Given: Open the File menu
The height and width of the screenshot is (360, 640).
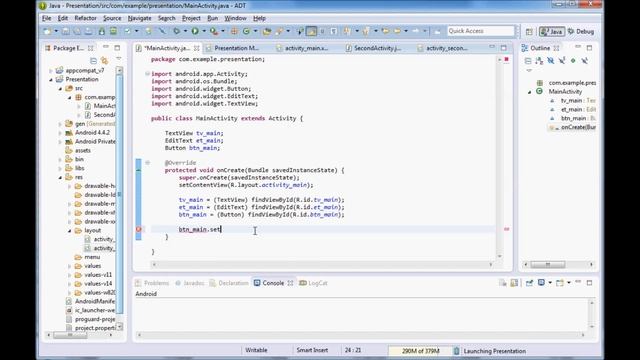Looking at the screenshot, I should point(47,18).
